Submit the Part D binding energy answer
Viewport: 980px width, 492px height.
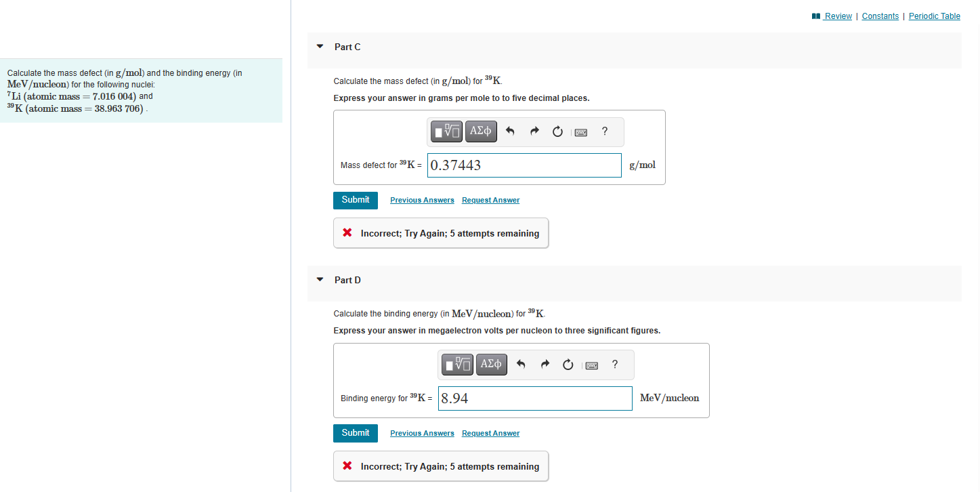(x=355, y=433)
